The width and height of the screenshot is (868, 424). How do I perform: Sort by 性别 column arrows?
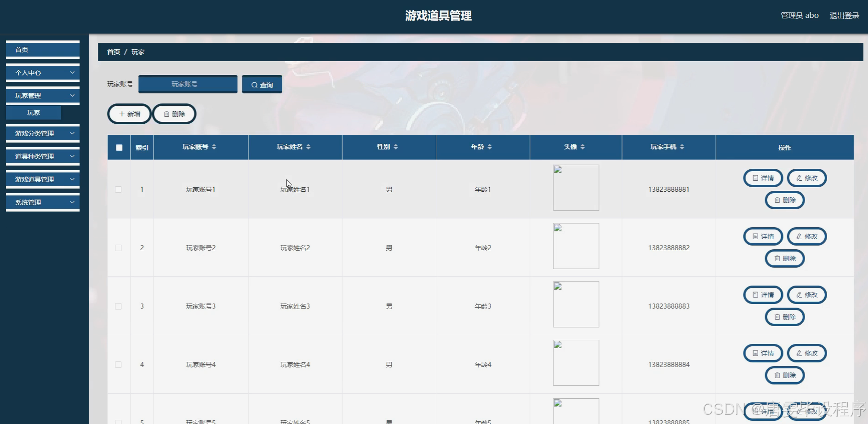(395, 147)
